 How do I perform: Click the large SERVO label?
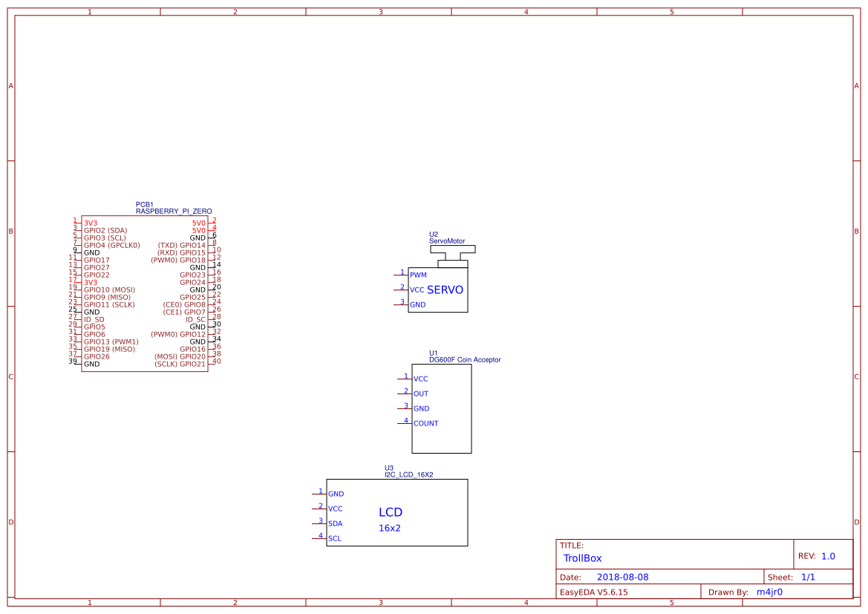(445, 290)
